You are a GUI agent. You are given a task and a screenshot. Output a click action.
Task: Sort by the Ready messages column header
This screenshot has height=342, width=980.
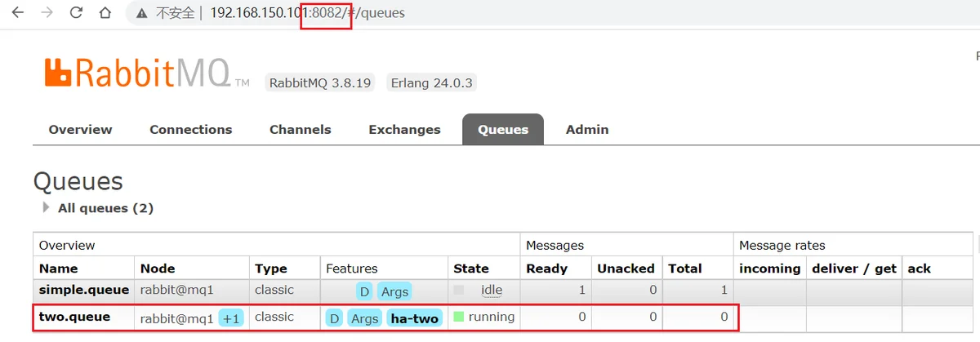(x=546, y=268)
